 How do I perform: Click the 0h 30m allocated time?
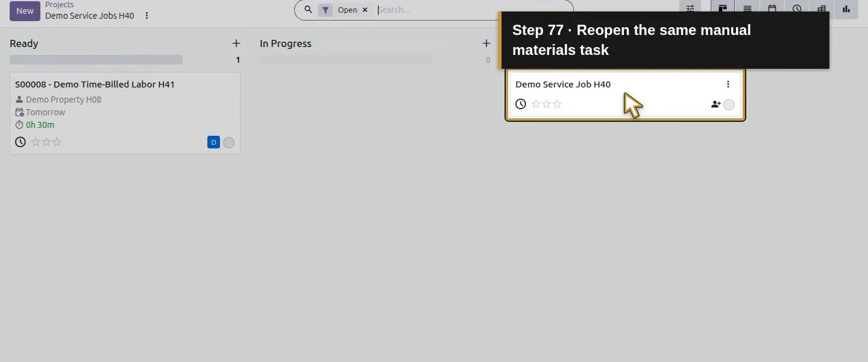pos(40,125)
